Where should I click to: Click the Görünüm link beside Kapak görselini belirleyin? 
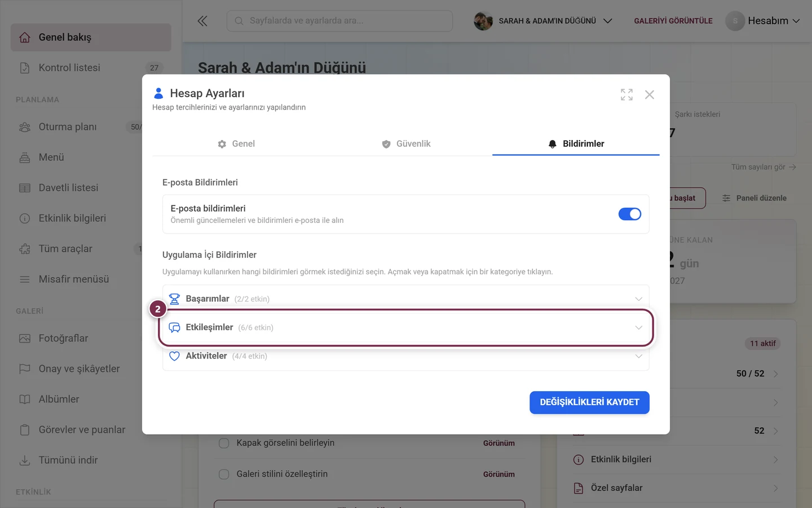click(498, 443)
